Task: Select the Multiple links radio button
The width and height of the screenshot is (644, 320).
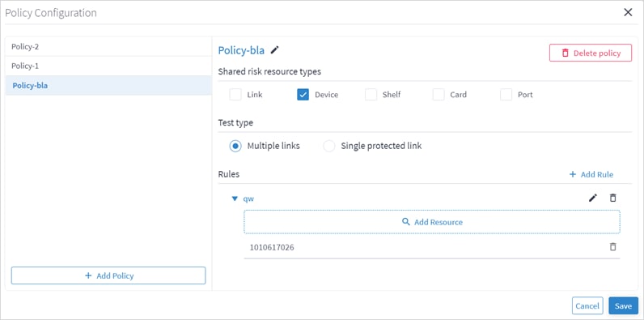Action: click(235, 146)
